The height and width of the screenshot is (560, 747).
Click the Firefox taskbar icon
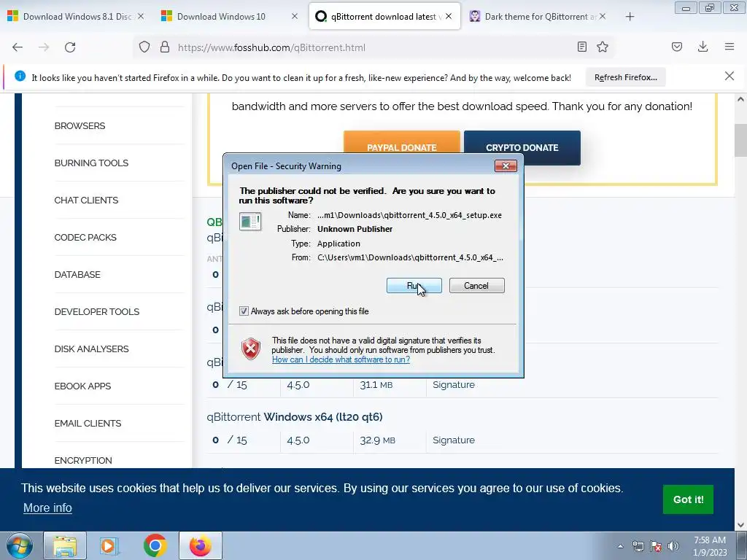tap(200, 545)
